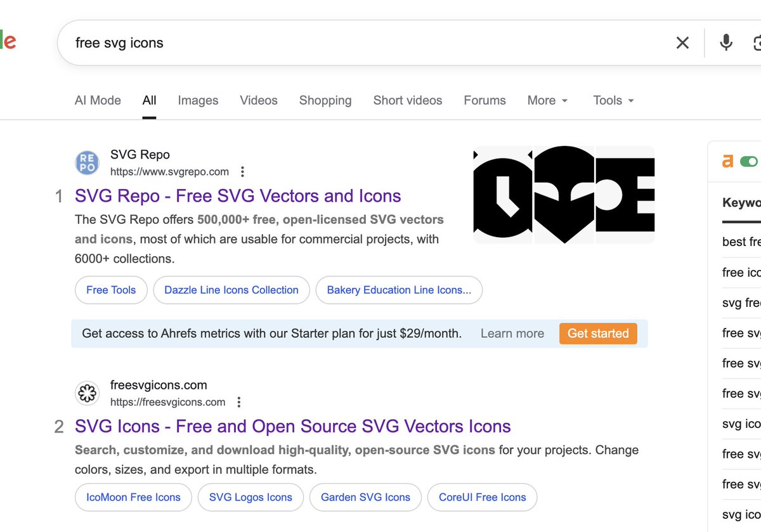
Task: Click the freesvgicons.com site favicon
Action: point(87,393)
